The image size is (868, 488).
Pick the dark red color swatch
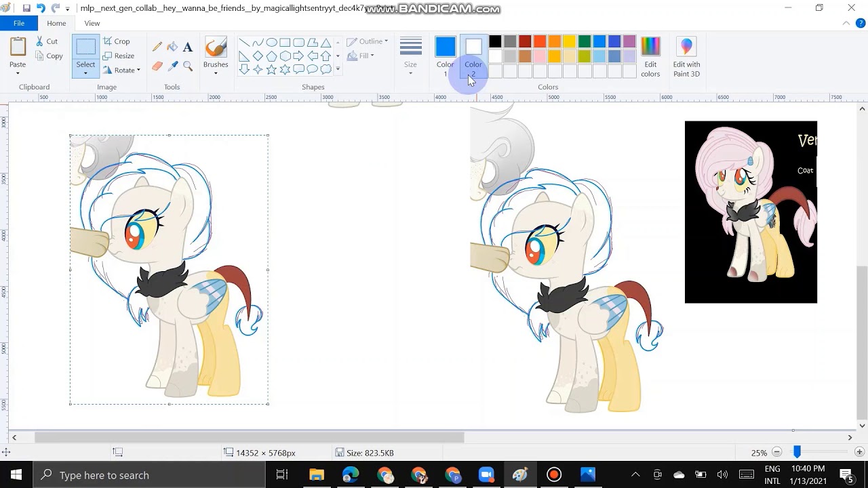(525, 42)
